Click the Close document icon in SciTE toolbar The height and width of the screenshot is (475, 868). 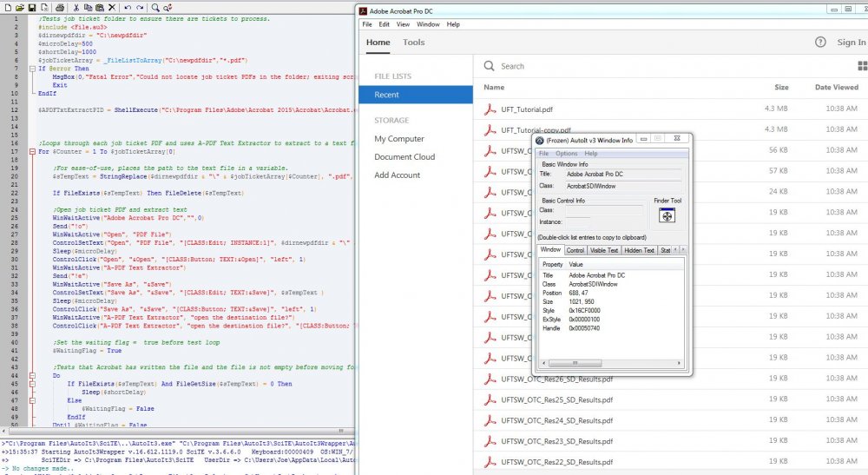tap(44, 7)
